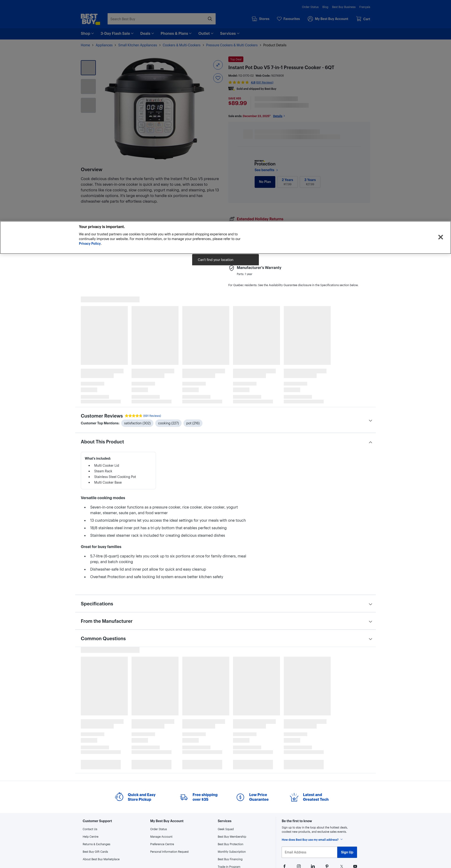Expand From the Manufacturer section
The width and height of the screenshot is (451, 868).
click(370, 622)
